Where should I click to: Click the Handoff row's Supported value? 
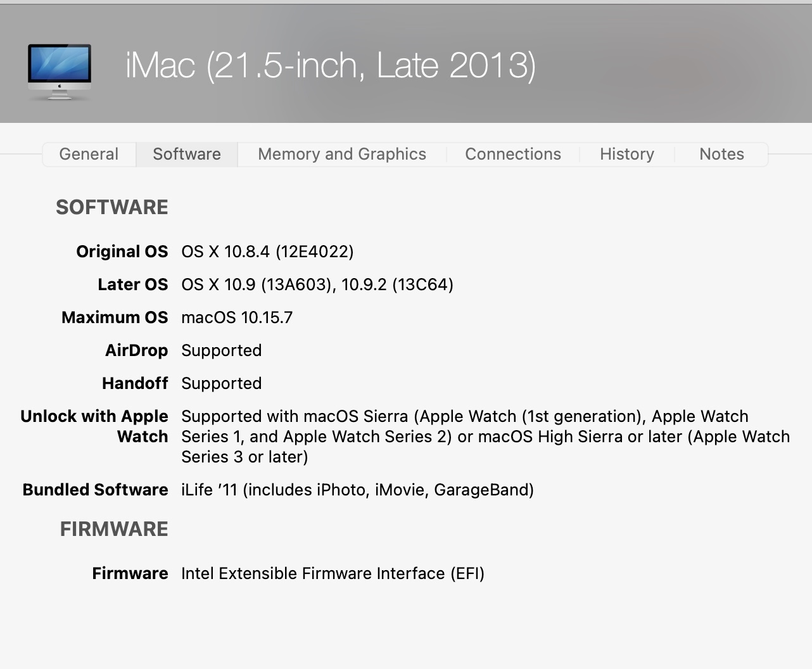pos(221,383)
